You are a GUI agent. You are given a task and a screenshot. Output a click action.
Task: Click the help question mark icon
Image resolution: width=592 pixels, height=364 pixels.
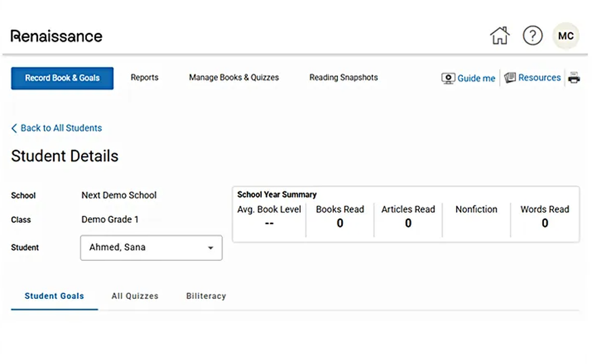(x=533, y=36)
